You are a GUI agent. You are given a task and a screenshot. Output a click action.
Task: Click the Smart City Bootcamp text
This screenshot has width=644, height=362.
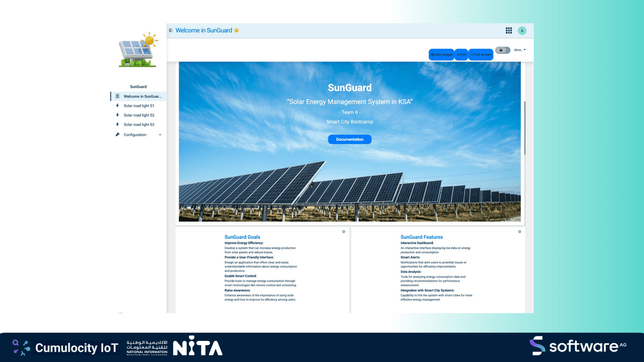coord(350,122)
